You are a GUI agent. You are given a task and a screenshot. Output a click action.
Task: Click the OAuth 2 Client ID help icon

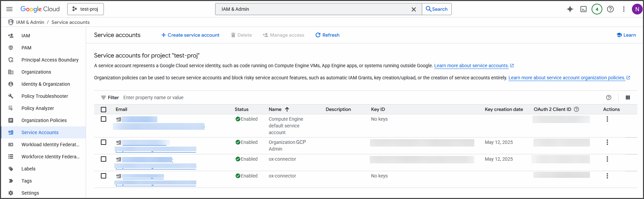tap(576, 109)
